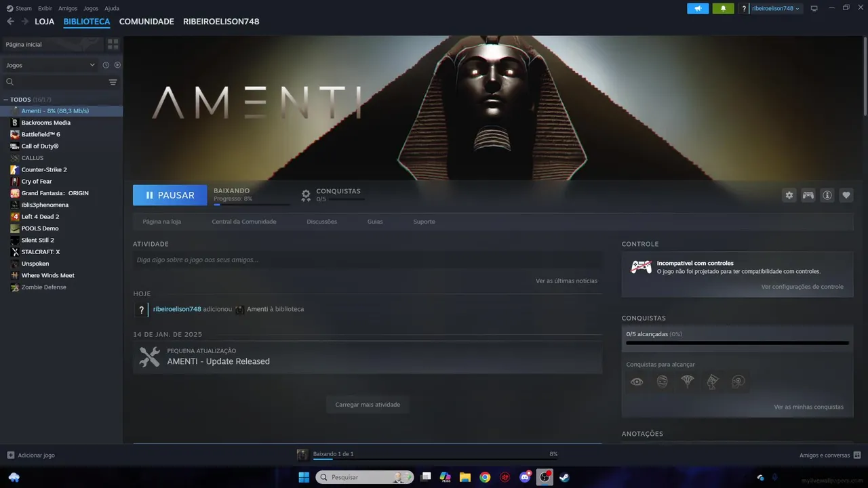This screenshot has height=488, width=868.
Task: Click the library search magnifier icon
Action: pos(10,82)
